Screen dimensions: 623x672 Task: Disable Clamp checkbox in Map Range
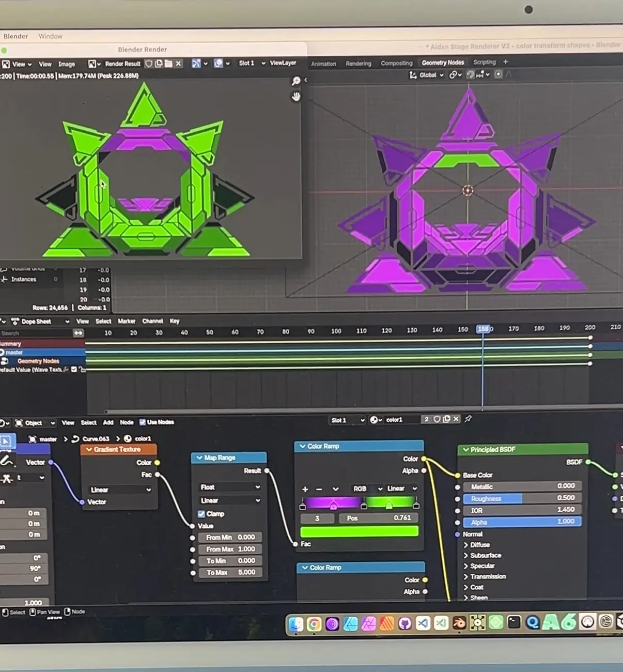point(201,514)
